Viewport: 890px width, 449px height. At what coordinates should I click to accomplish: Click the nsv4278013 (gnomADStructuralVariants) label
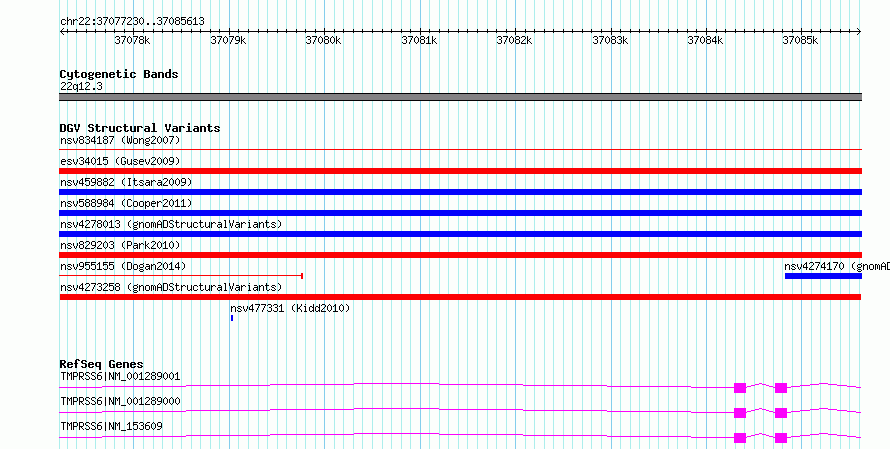pyautogui.click(x=171, y=224)
